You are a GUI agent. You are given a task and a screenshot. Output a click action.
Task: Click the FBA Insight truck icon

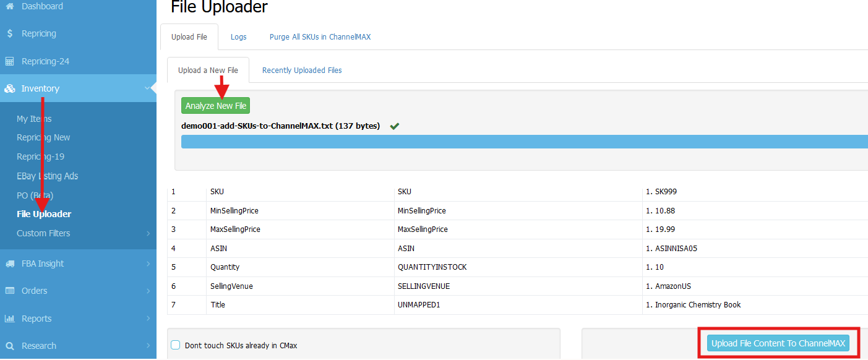[x=10, y=264]
